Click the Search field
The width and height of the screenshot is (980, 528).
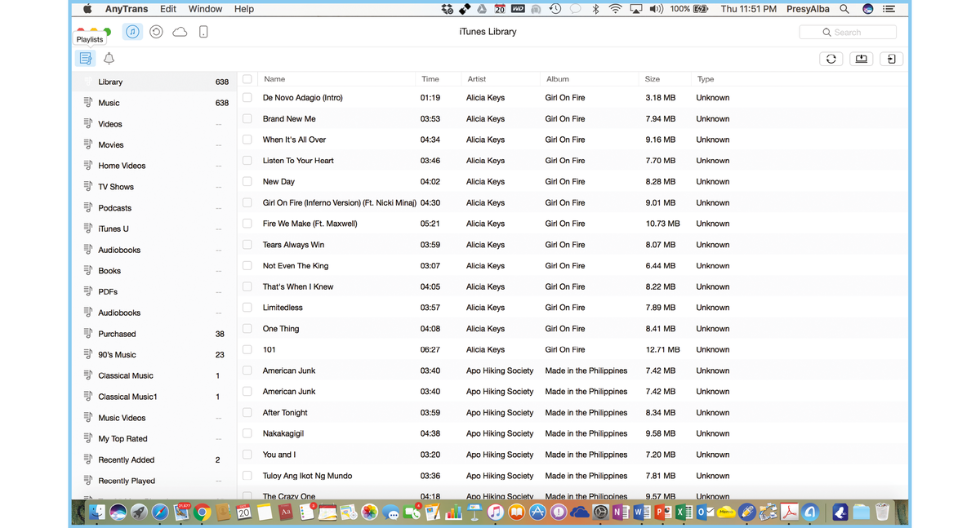[848, 32]
